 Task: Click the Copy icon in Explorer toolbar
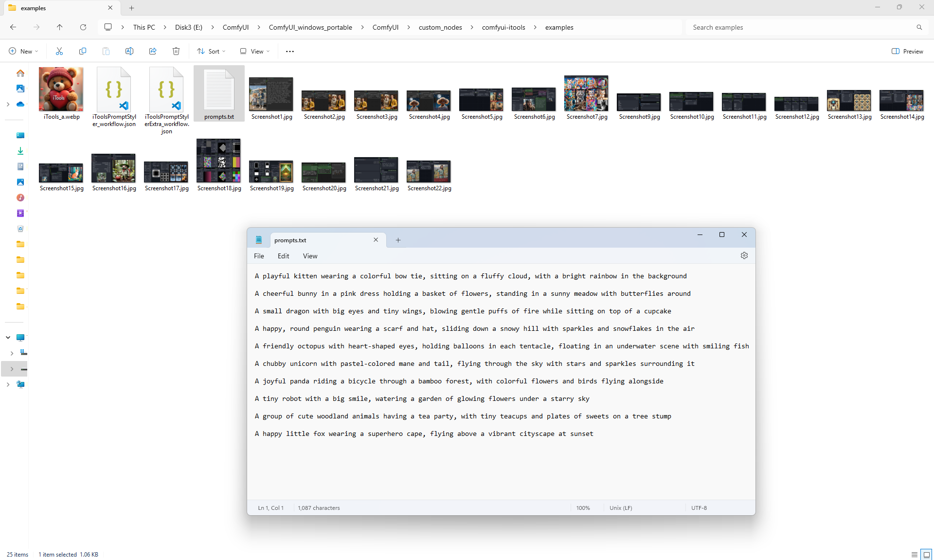pyautogui.click(x=83, y=51)
